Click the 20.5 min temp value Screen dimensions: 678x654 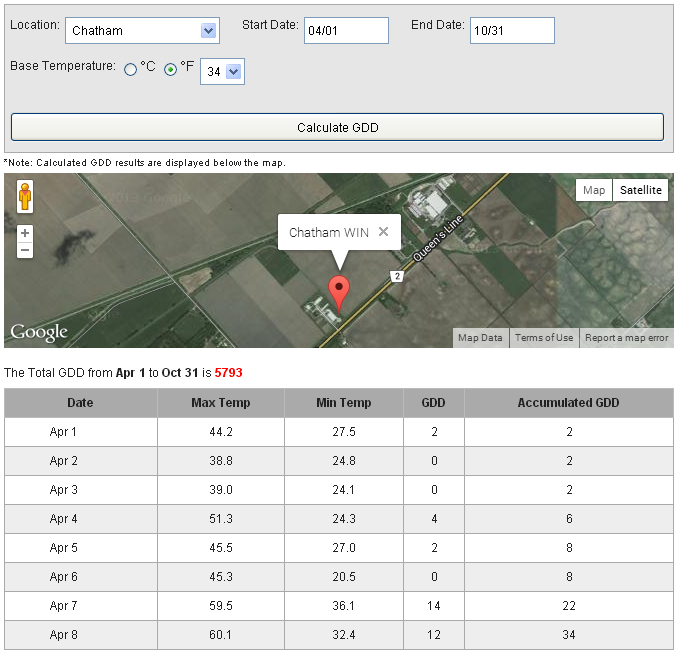[344, 577]
